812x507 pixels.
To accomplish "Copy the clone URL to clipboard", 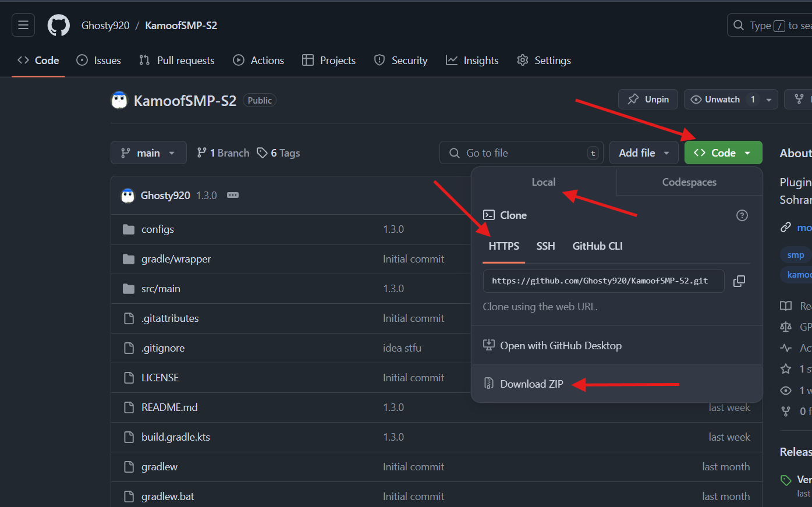I will [x=739, y=281].
